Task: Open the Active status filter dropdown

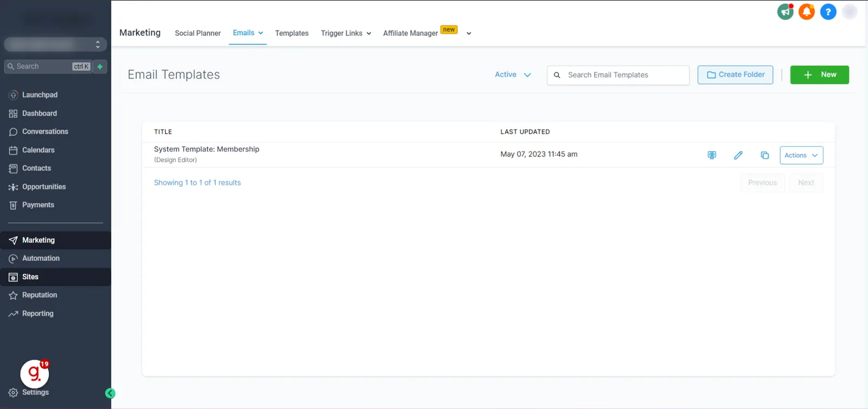Action: coord(513,74)
